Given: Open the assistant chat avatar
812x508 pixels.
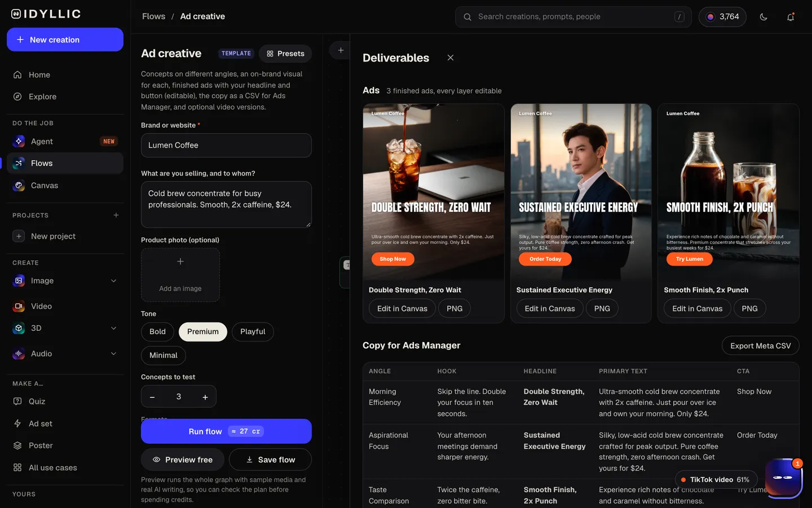Looking at the screenshot, I should click(783, 478).
